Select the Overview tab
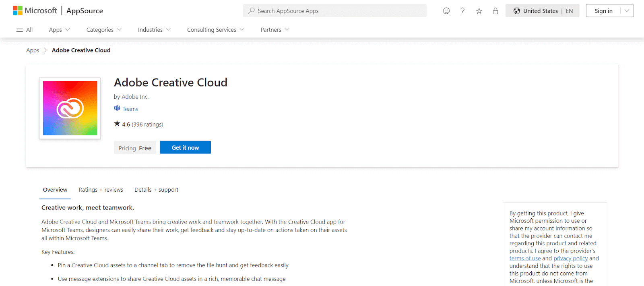Viewport: 644px width, 286px height. pyautogui.click(x=55, y=190)
